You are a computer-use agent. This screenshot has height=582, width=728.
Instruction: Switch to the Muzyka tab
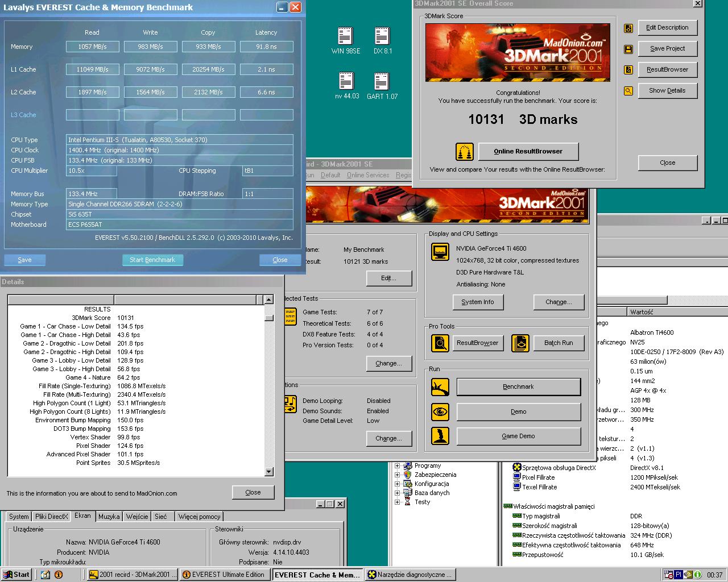109,517
